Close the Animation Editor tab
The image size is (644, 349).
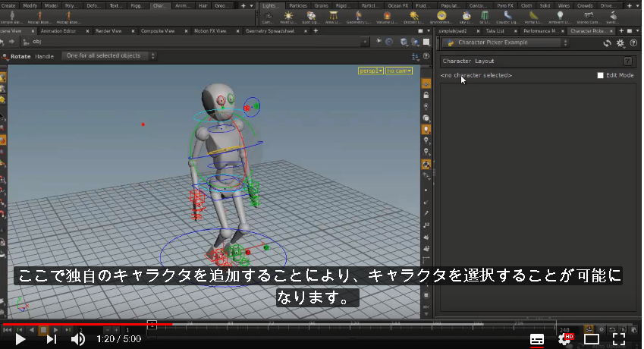click(87, 31)
